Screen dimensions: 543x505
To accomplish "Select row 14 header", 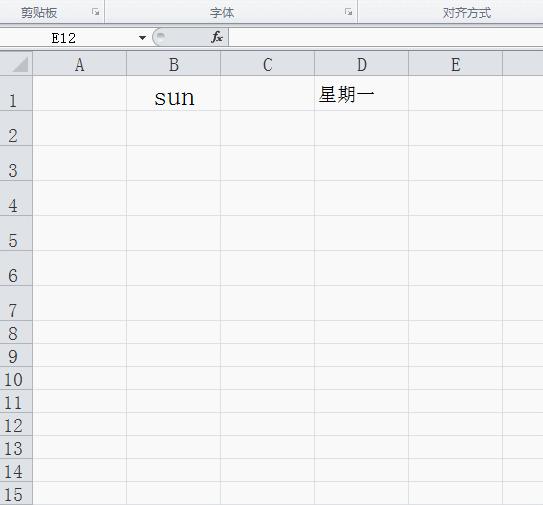I will click(x=16, y=470).
